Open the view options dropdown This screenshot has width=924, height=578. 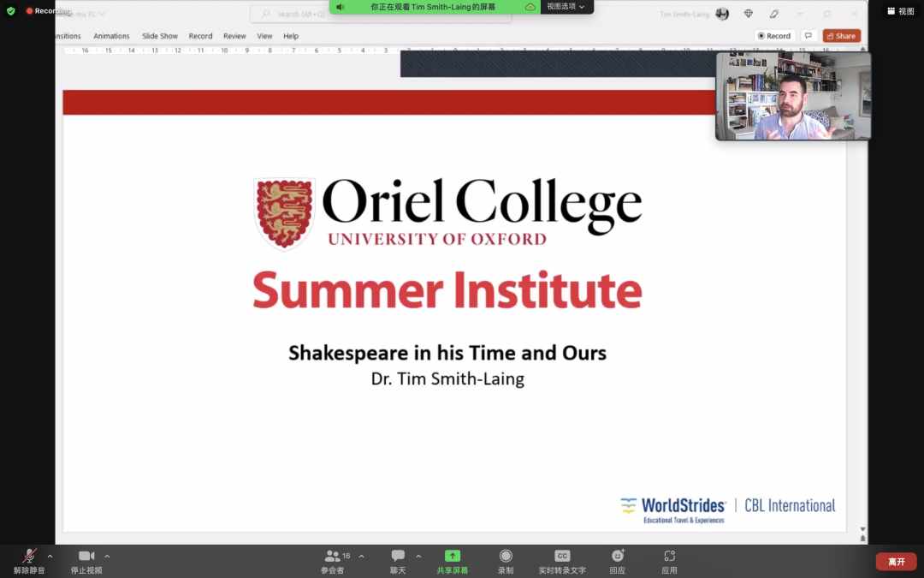tap(566, 7)
